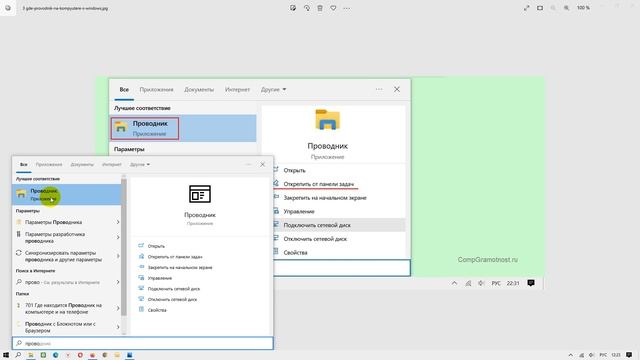Open File Explorer from the taskbar
This screenshot has height=360, width=640.
point(31,355)
